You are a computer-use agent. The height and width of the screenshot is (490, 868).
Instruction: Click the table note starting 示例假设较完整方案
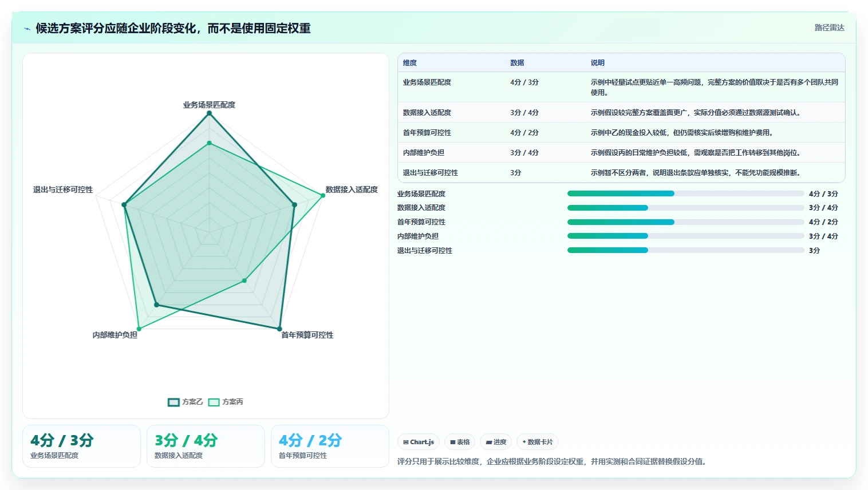697,113
